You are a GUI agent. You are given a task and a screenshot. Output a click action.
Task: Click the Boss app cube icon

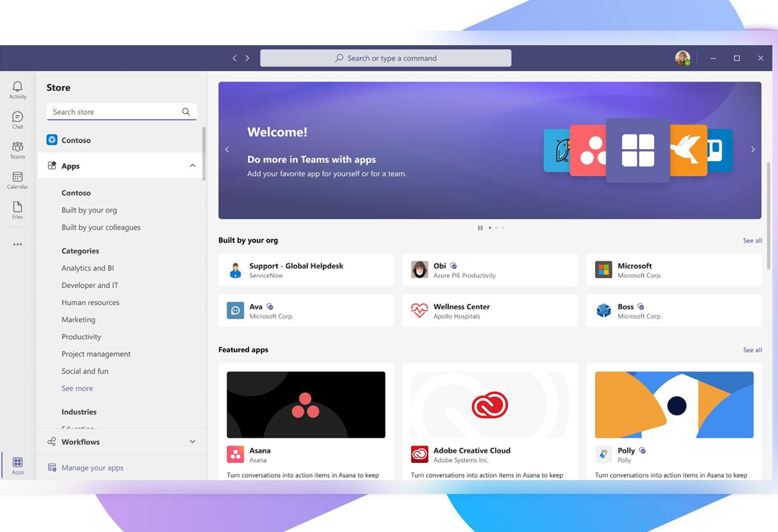(603, 311)
